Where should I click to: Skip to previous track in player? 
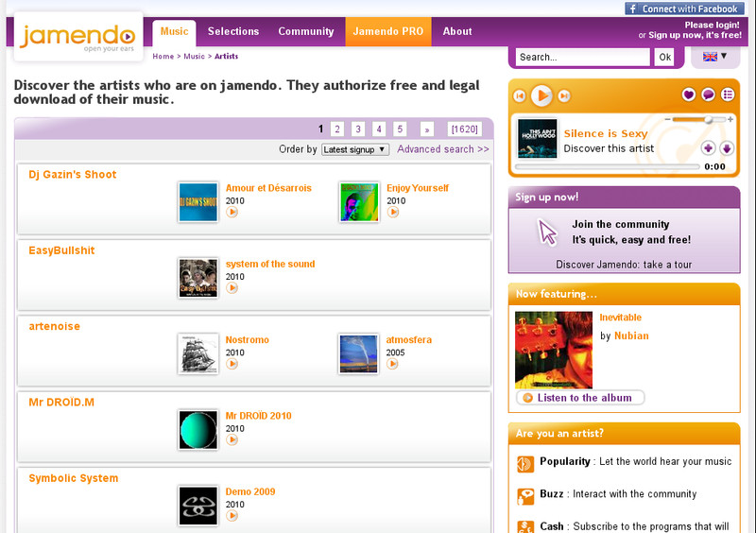pyautogui.click(x=519, y=96)
